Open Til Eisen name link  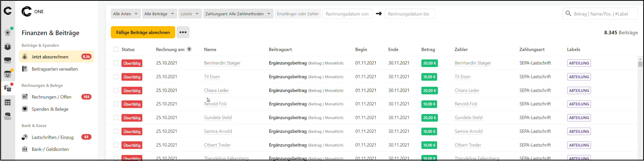tap(212, 77)
